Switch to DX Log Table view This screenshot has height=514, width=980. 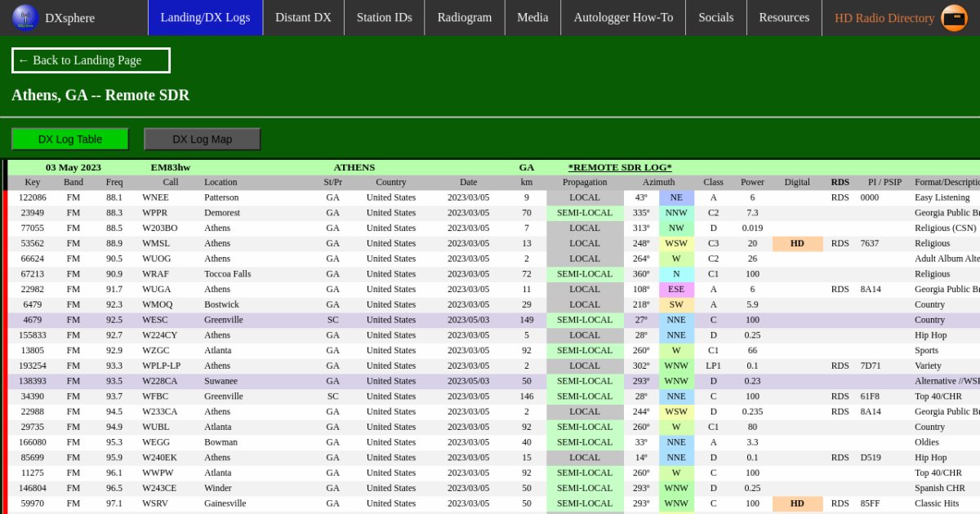pos(70,140)
